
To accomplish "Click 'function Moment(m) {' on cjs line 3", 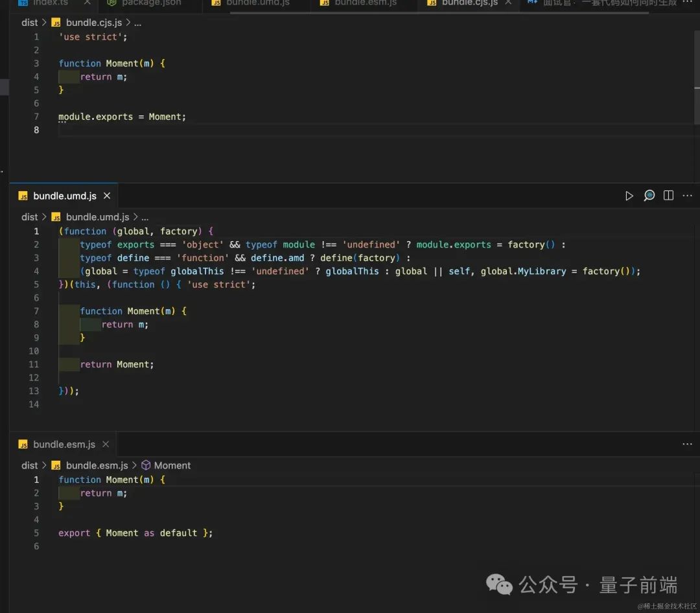I will [x=111, y=64].
